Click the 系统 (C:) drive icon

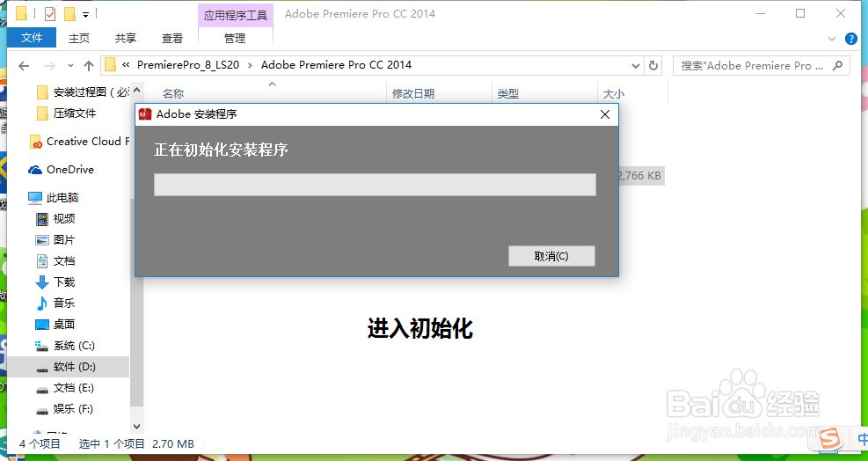tap(42, 347)
